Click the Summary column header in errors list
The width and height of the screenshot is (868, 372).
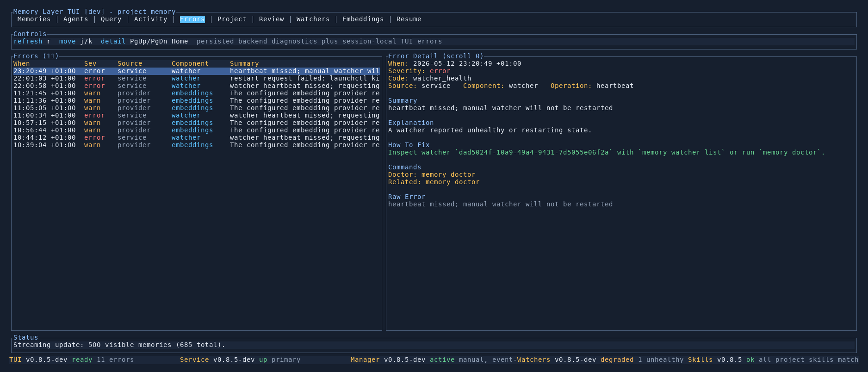244,63
